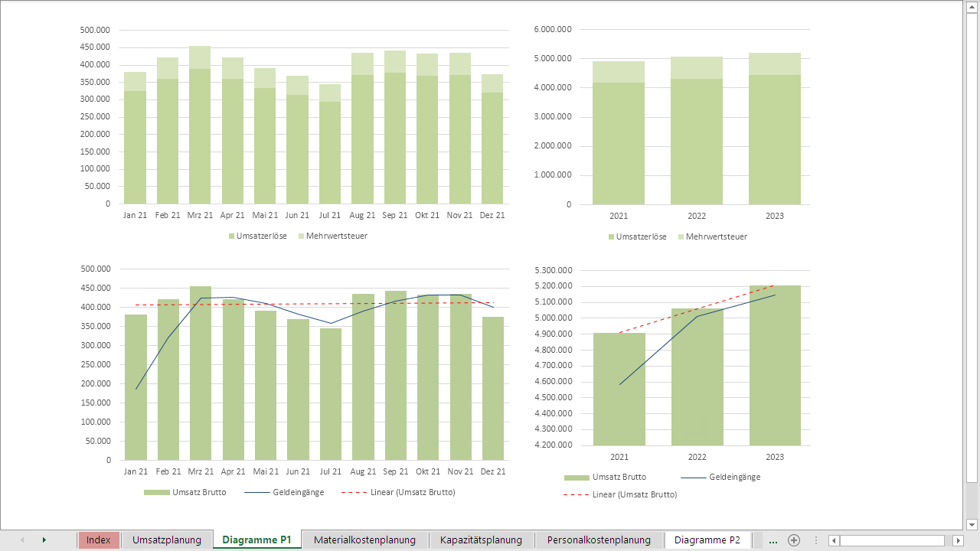
Task: Select Mehrwertsteuer legend in monthly stacked chart
Action: click(332, 236)
